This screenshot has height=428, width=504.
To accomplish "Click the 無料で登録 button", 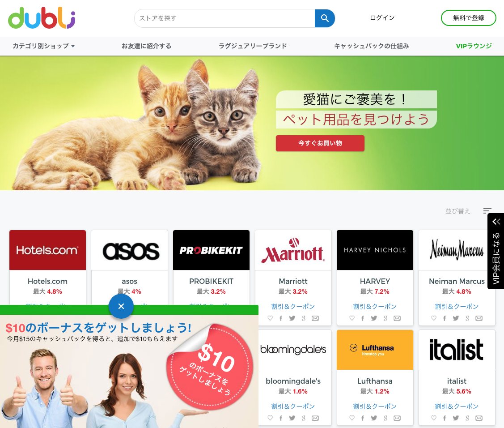I will (x=468, y=18).
